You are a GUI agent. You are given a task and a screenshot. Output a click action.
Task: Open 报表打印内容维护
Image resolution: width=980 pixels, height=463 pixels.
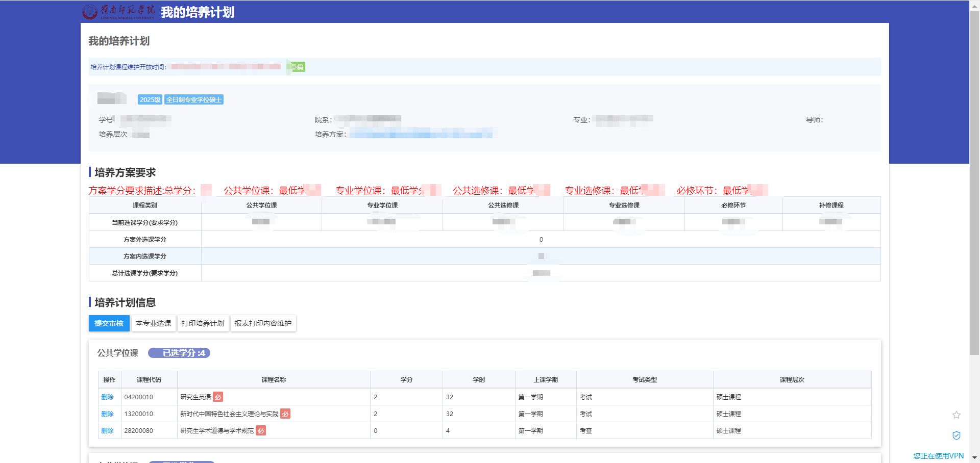(263, 323)
